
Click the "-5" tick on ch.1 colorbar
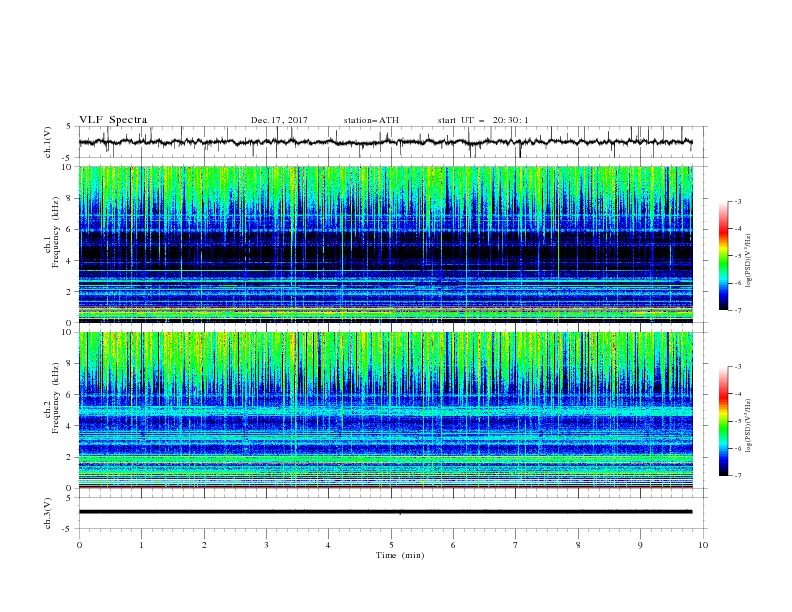point(738,256)
